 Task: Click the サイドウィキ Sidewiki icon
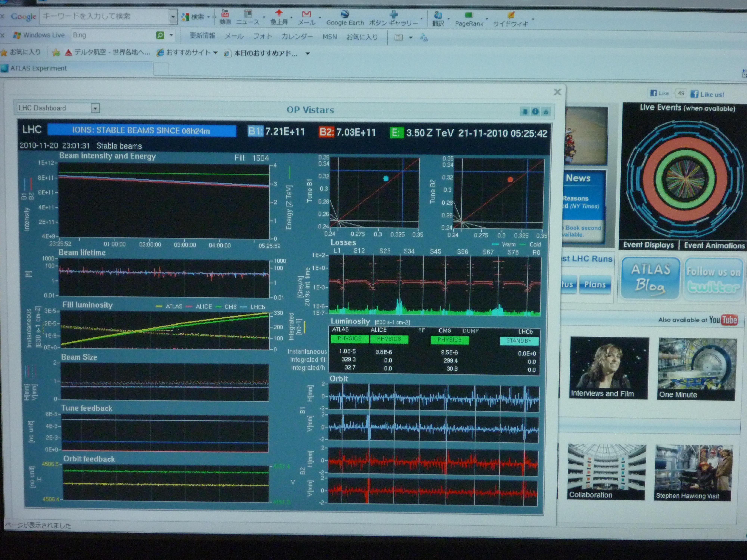(x=511, y=20)
